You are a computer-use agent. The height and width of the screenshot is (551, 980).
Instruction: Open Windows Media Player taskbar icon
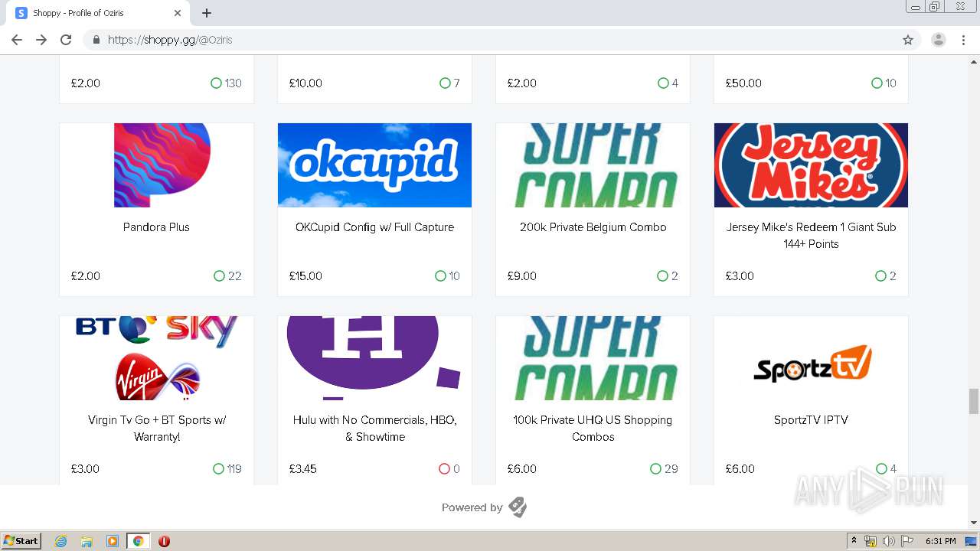pos(113,541)
